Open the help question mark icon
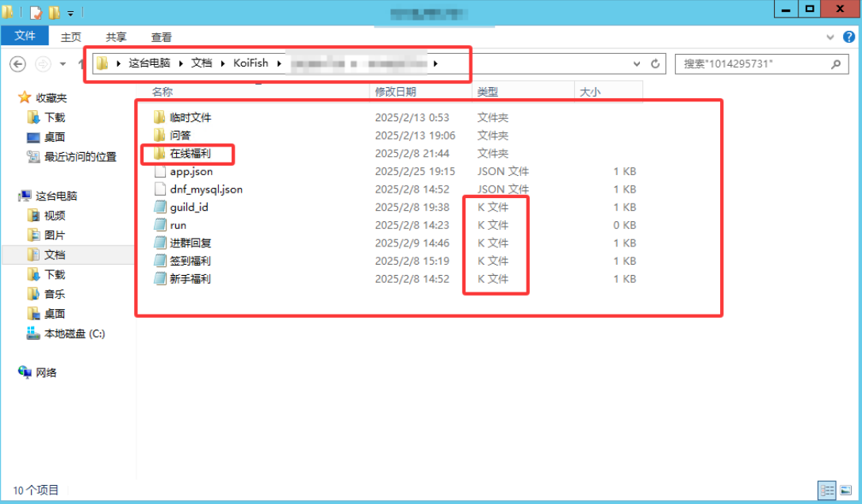 [x=849, y=37]
